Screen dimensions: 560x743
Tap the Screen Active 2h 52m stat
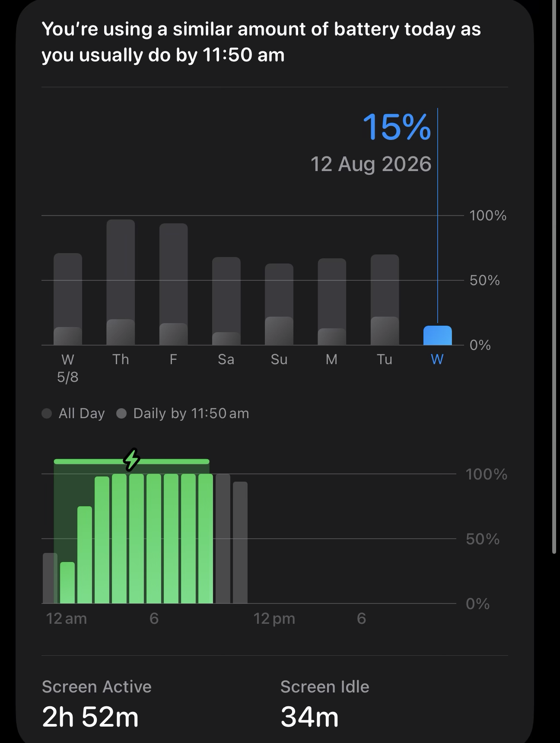pos(97,704)
